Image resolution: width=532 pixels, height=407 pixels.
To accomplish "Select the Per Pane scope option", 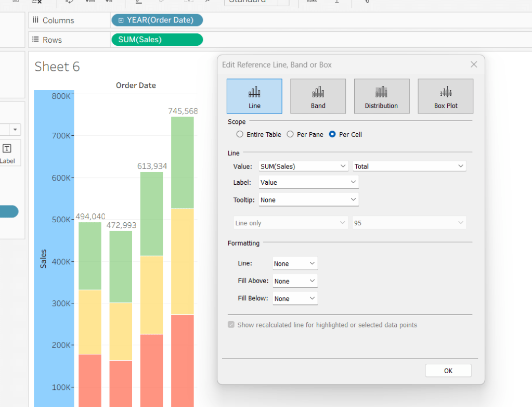I will click(x=290, y=134).
